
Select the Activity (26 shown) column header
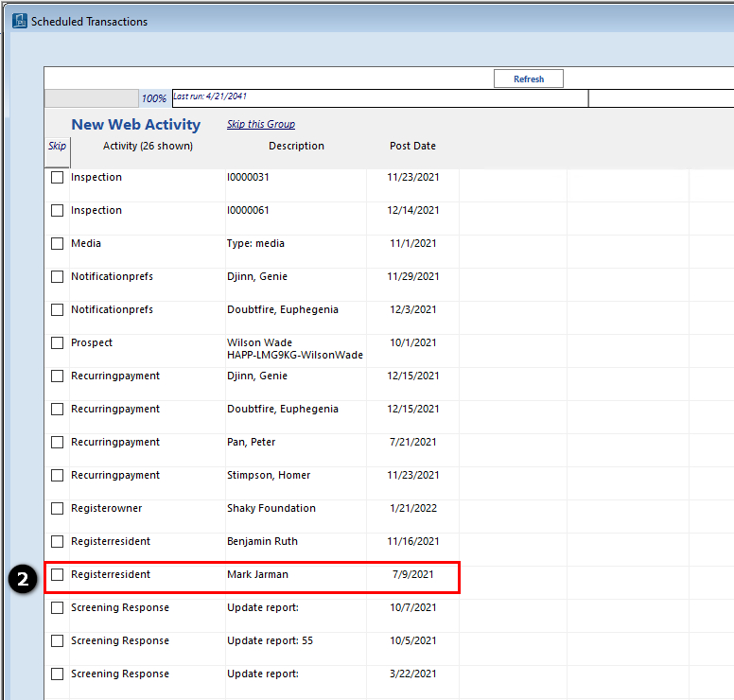coord(148,146)
